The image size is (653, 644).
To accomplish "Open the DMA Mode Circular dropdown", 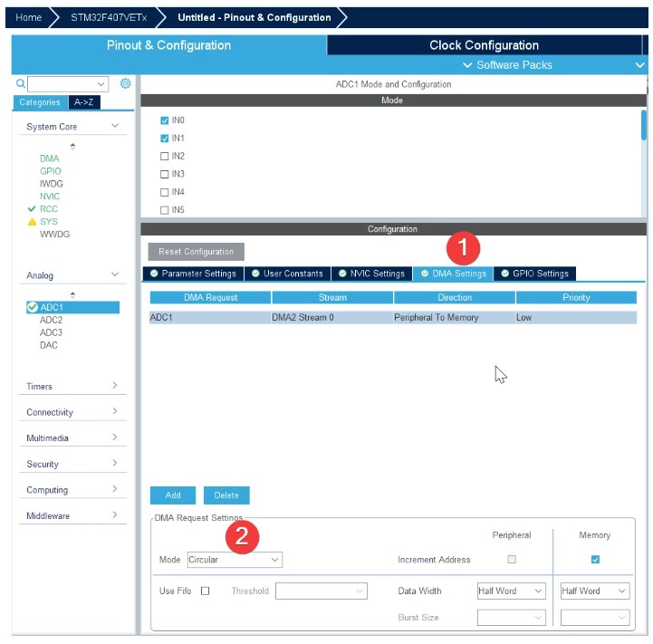I will pos(235,560).
